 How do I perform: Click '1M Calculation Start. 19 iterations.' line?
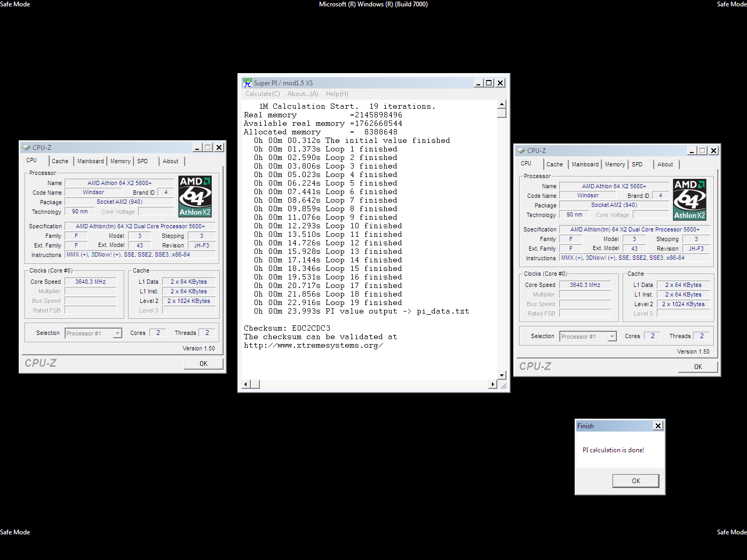coord(347,106)
